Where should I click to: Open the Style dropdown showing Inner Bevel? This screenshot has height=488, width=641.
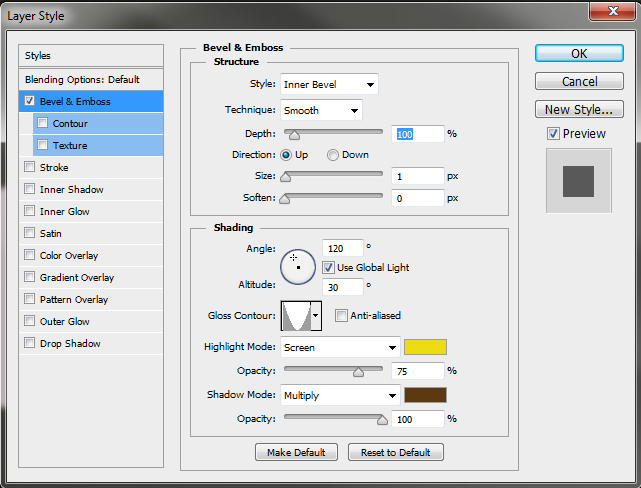329,85
